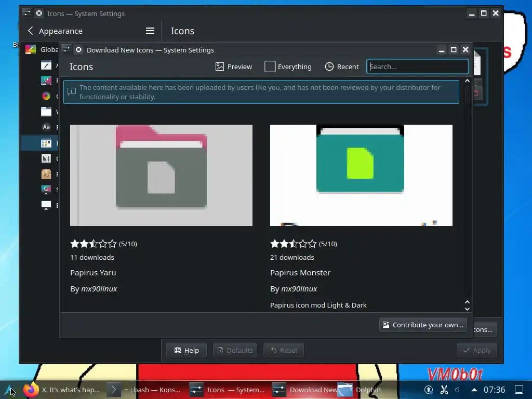Open the hamburger menu in System Settings
Screen dimensions: 532x399
[x=150, y=31]
